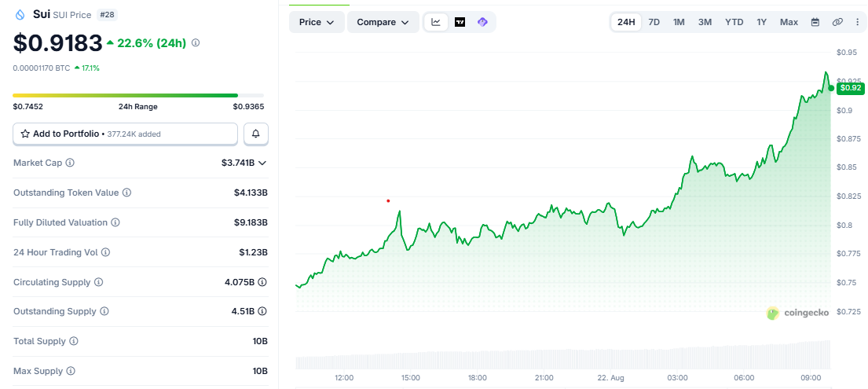Click the $9.183B valuation value
Viewport: 868px width, 389px height.
pos(251,222)
